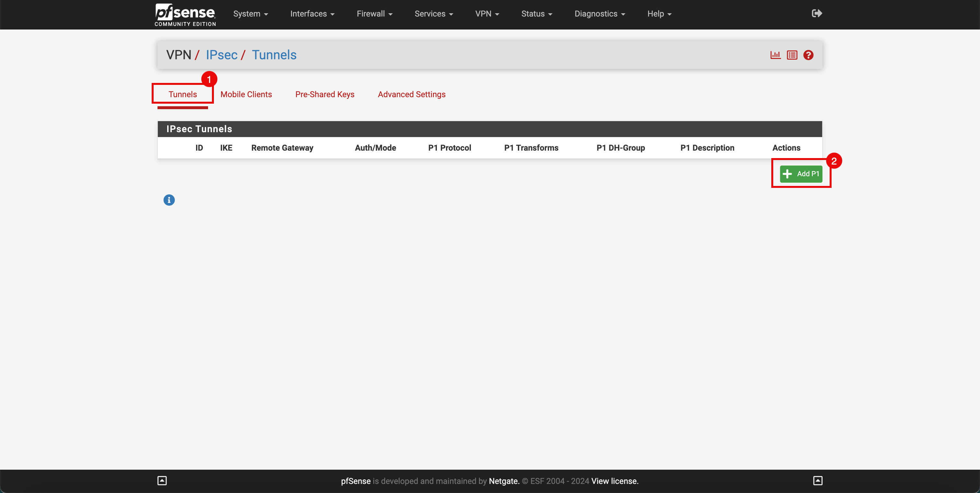Select the Mobile Clients tab
The height and width of the screenshot is (493, 980).
[246, 94]
